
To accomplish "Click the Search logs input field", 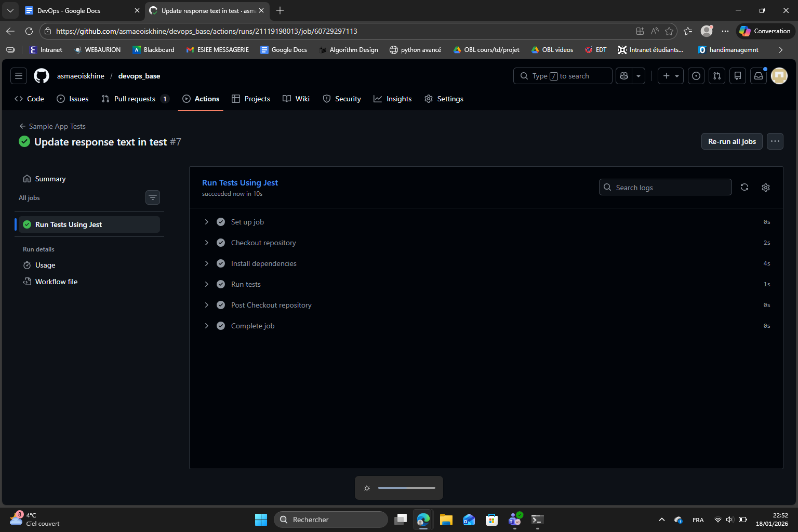I will click(x=665, y=187).
